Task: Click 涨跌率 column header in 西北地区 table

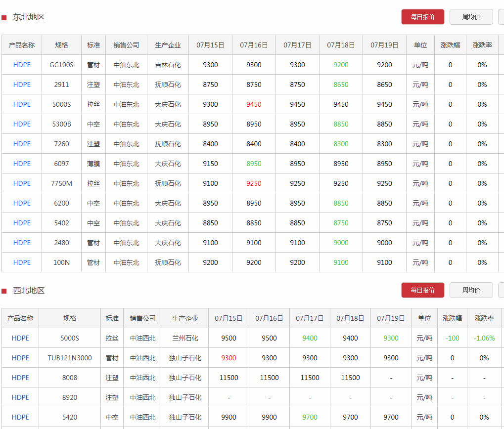Action: [x=484, y=318]
